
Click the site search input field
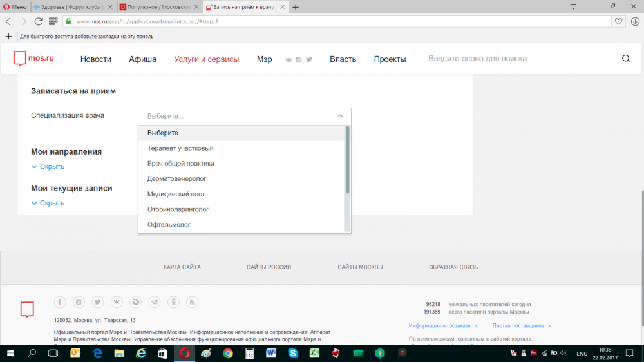pyautogui.click(x=515, y=59)
